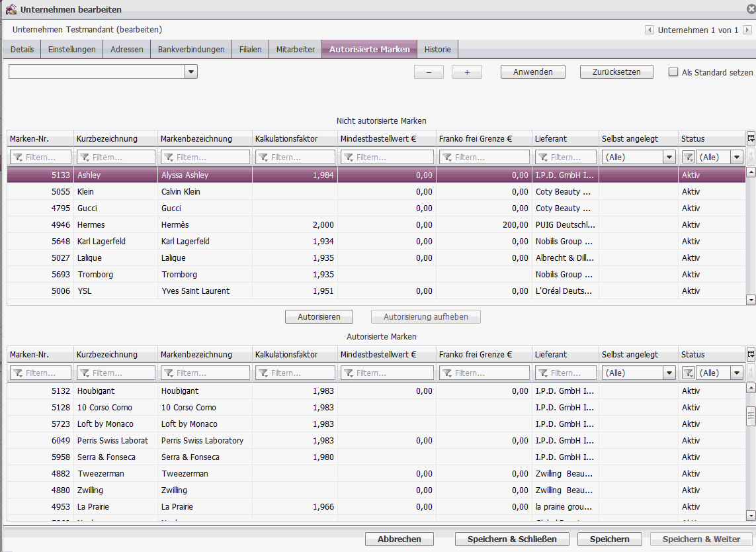Image resolution: width=756 pixels, height=552 pixels.
Task: Select the Tromborg brand row
Action: click(376, 274)
